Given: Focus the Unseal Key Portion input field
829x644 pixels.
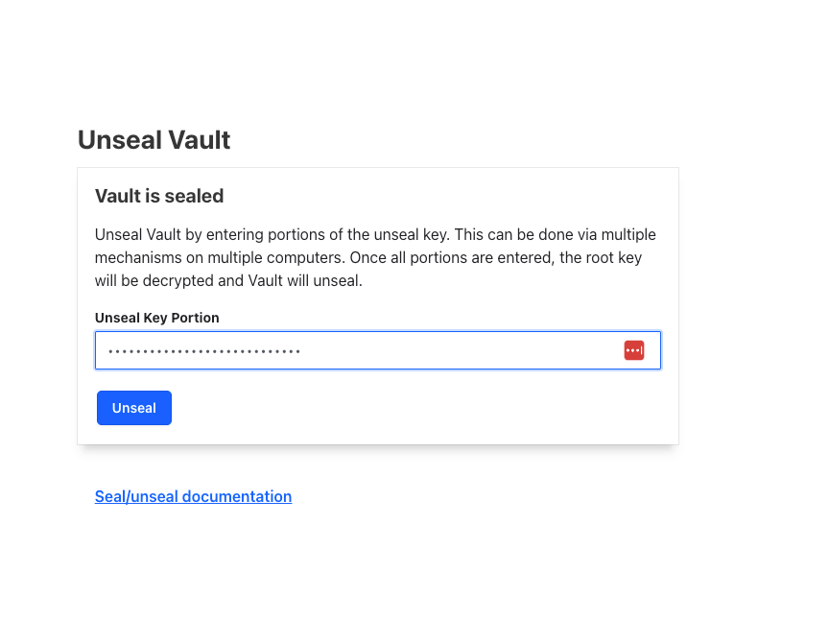Looking at the screenshot, I should [377, 350].
